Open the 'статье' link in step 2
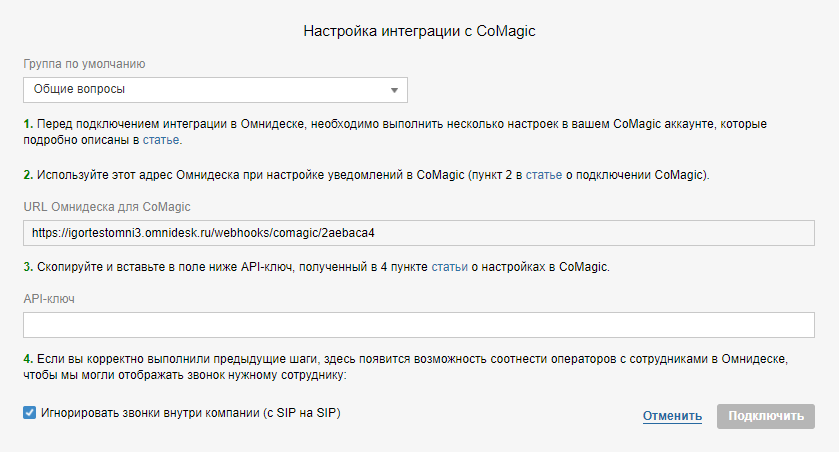 544,175
